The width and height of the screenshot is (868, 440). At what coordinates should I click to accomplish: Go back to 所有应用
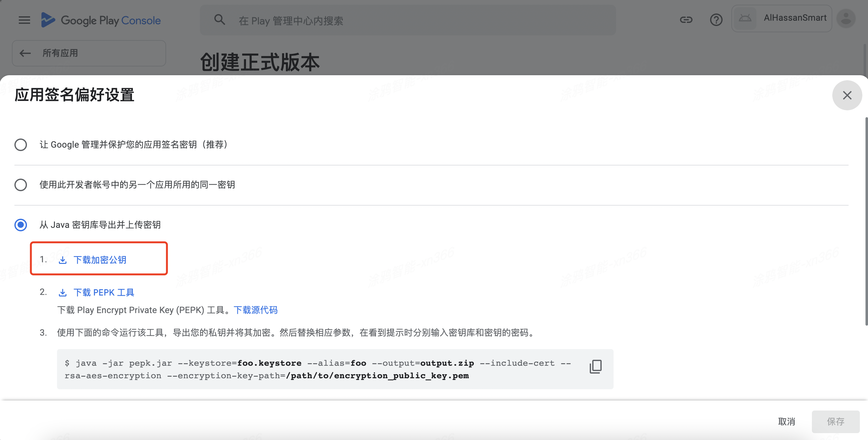tap(89, 53)
